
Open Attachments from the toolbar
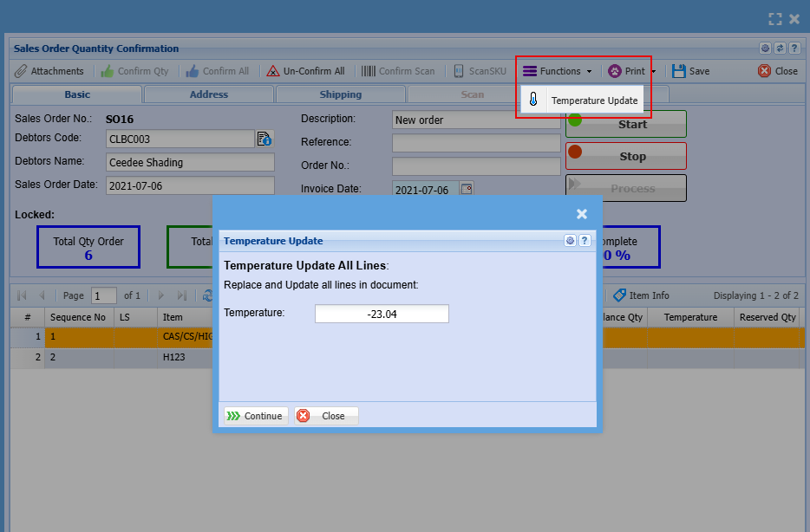point(49,71)
